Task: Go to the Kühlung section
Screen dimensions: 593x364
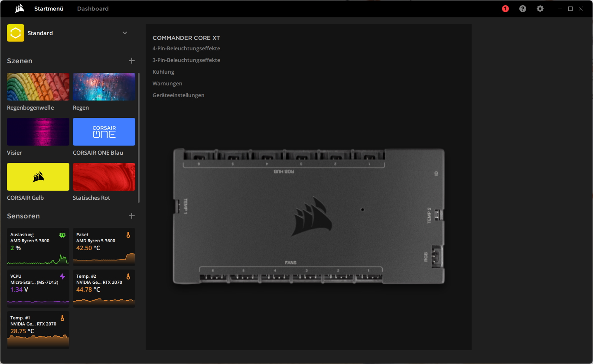Action: [x=163, y=72]
